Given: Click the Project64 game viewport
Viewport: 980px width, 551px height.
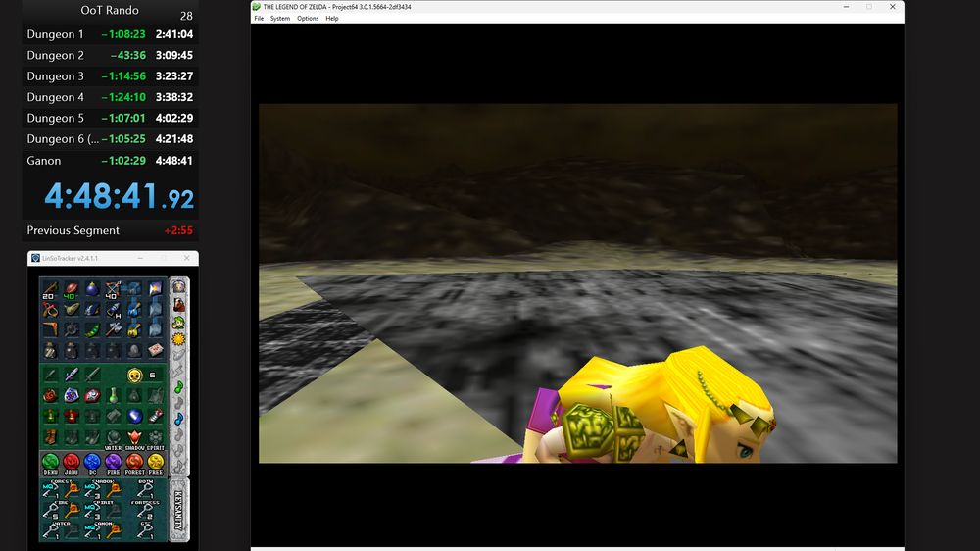Looking at the screenshot, I should (577, 283).
